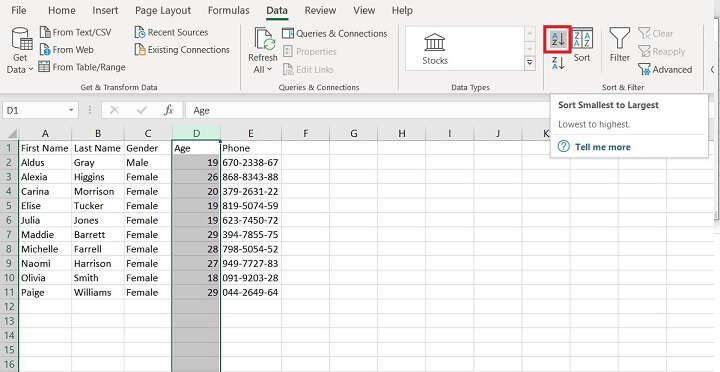The width and height of the screenshot is (720, 372).
Task: Open Existing Connections
Action: click(x=182, y=50)
